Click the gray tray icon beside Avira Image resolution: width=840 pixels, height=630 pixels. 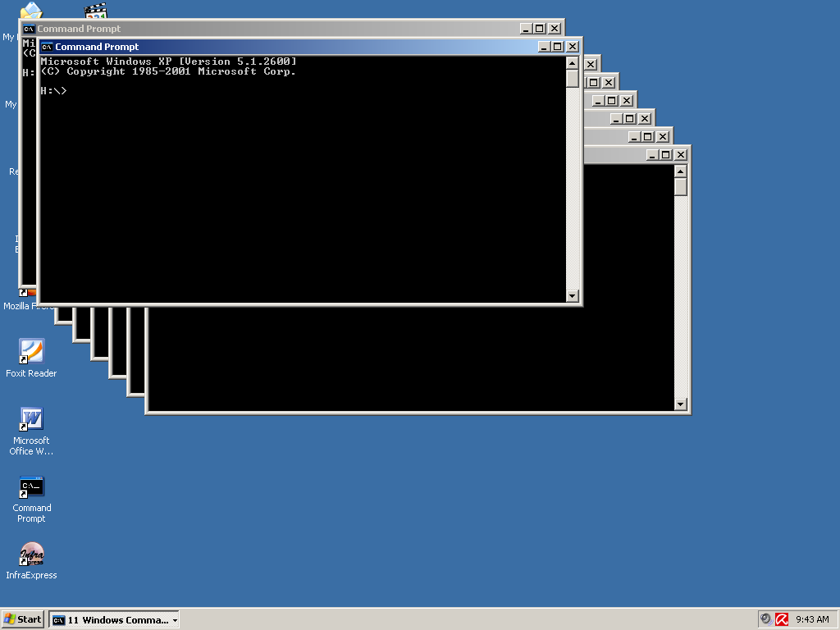click(767, 619)
